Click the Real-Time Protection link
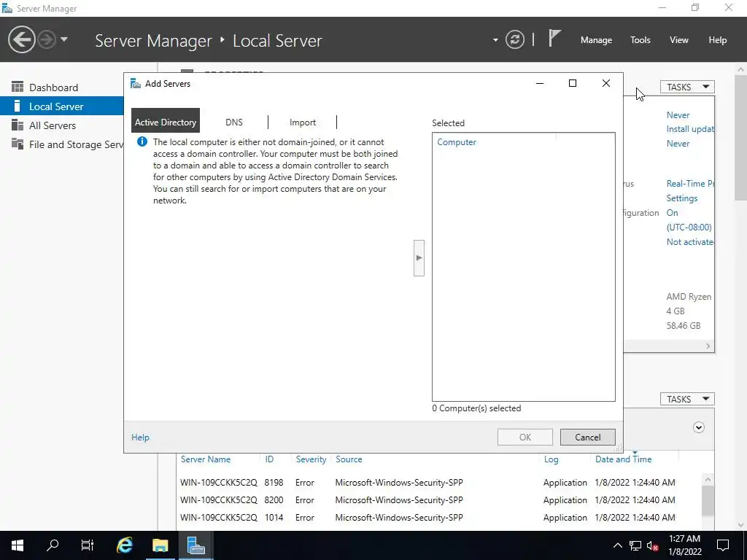The image size is (747, 560). click(690, 183)
